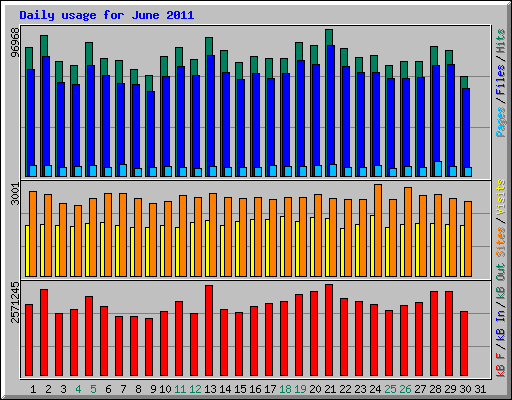
Task: Click day 27 on the x-axis
Action: click(420, 389)
